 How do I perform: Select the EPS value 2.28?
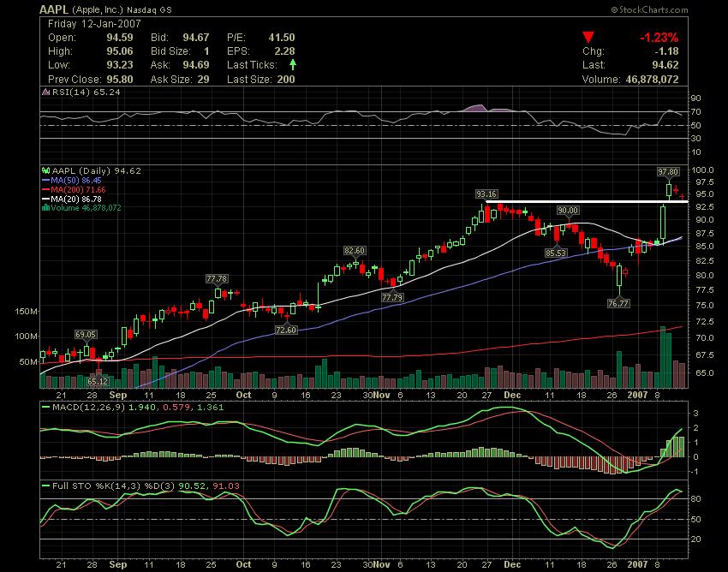(284, 51)
